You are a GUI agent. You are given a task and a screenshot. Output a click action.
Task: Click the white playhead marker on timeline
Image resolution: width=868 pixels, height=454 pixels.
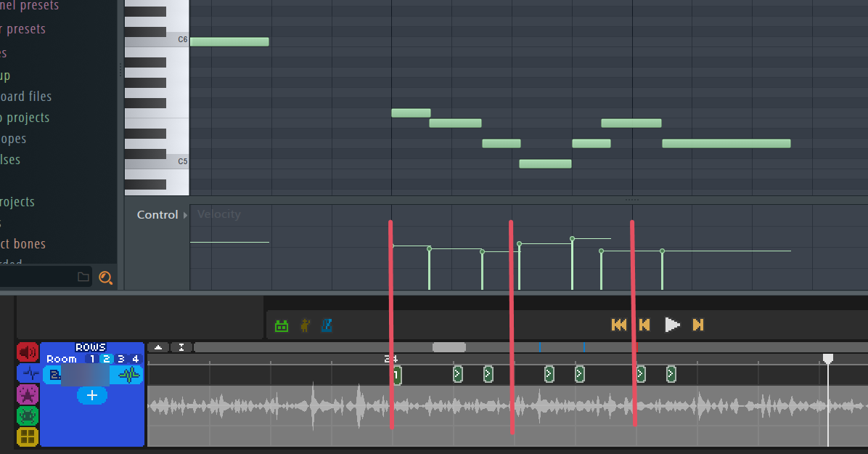click(828, 359)
